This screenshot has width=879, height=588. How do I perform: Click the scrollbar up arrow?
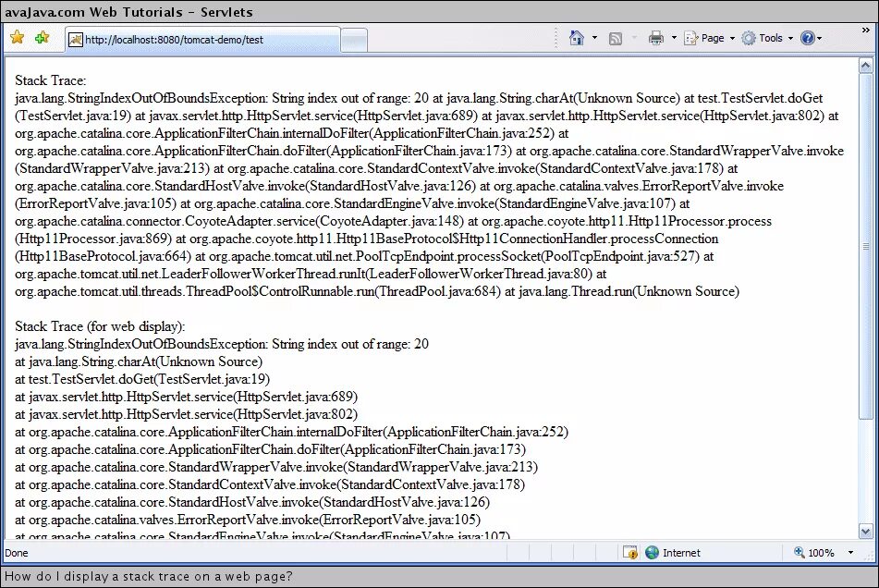point(865,66)
